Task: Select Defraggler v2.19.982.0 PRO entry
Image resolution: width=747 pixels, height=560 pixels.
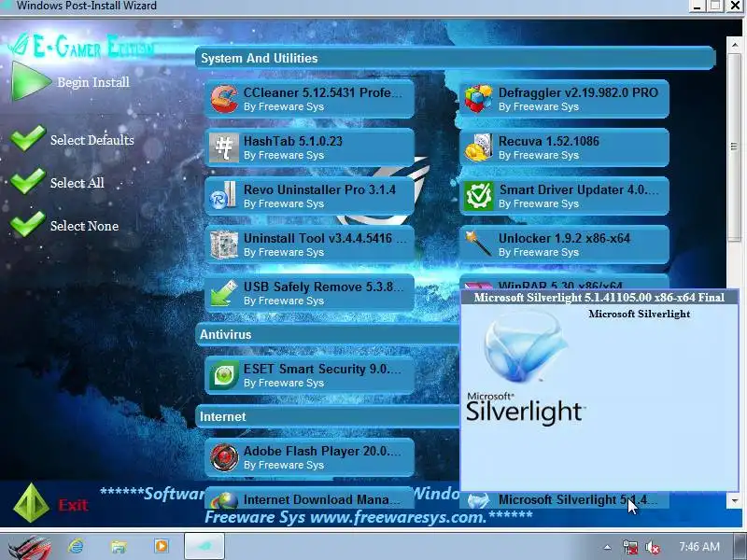Action: [x=564, y=99]
